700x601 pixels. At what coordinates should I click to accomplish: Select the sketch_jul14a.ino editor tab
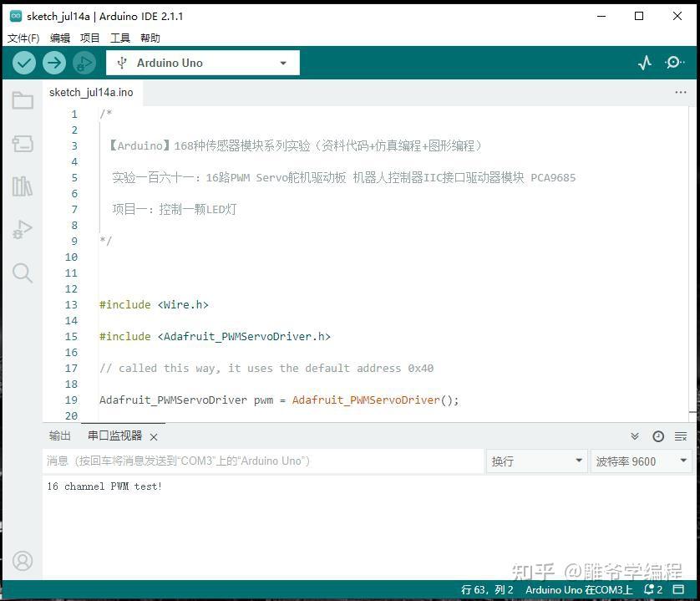[x=91, y=93]
